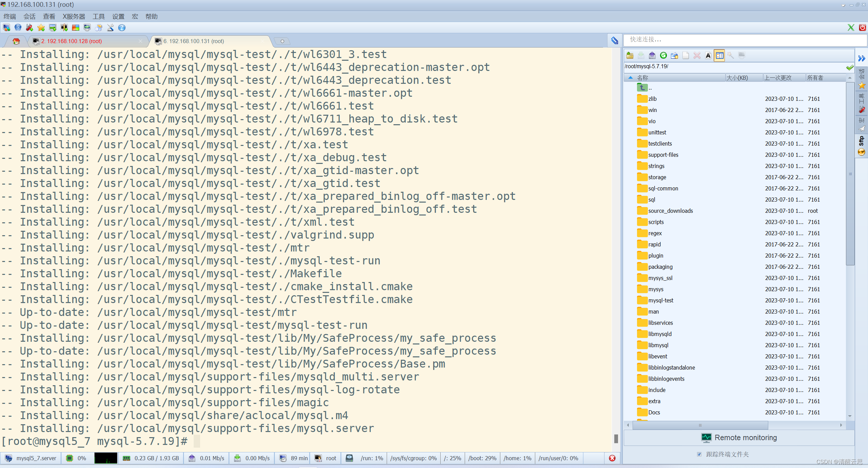
Task: Toggle the 跟踪终端文件夹 checkbox
Action: pyautogui.click(x=699, y=454)
